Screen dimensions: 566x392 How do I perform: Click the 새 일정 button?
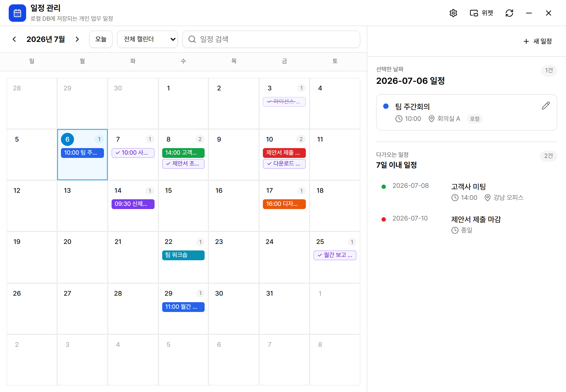(537, 41)
